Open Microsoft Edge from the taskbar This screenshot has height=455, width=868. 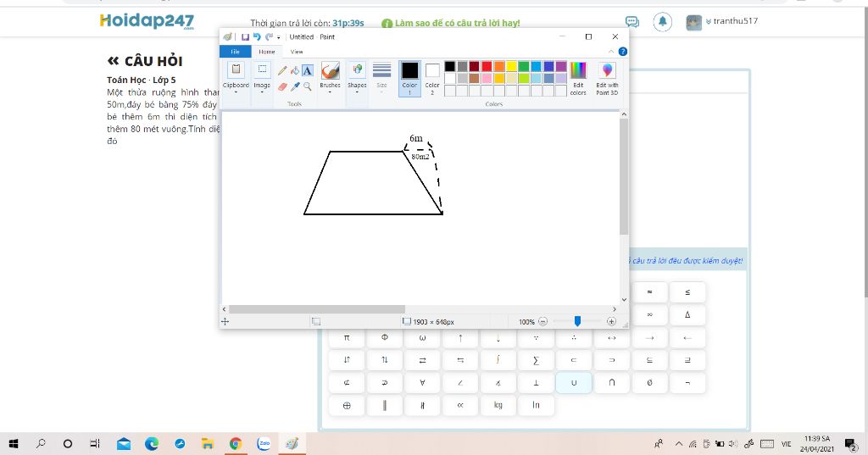click(152, 443)
